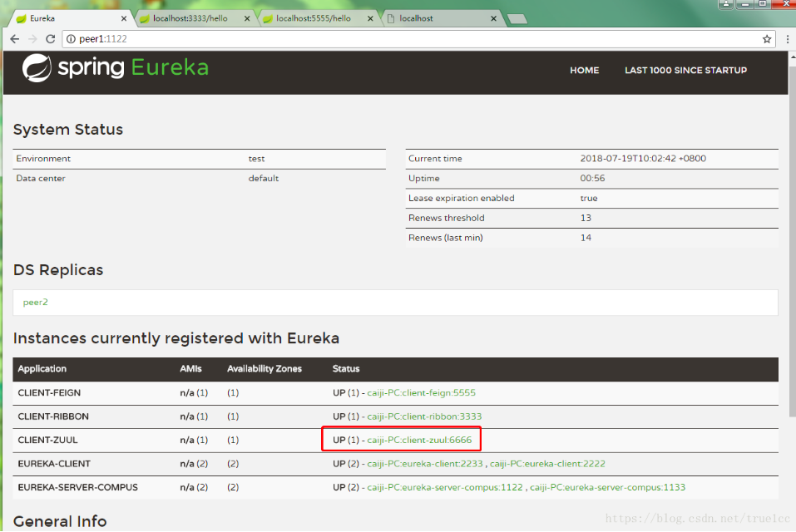Click the Spring Eureka logo
This screenshot has width=796, height=532.
click(x=116, y=67)
